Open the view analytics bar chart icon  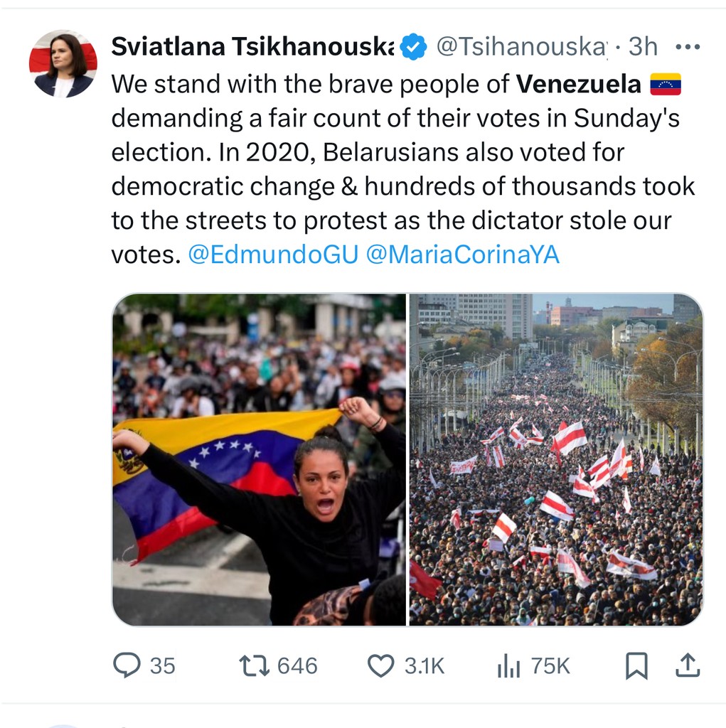coord(508,665)
